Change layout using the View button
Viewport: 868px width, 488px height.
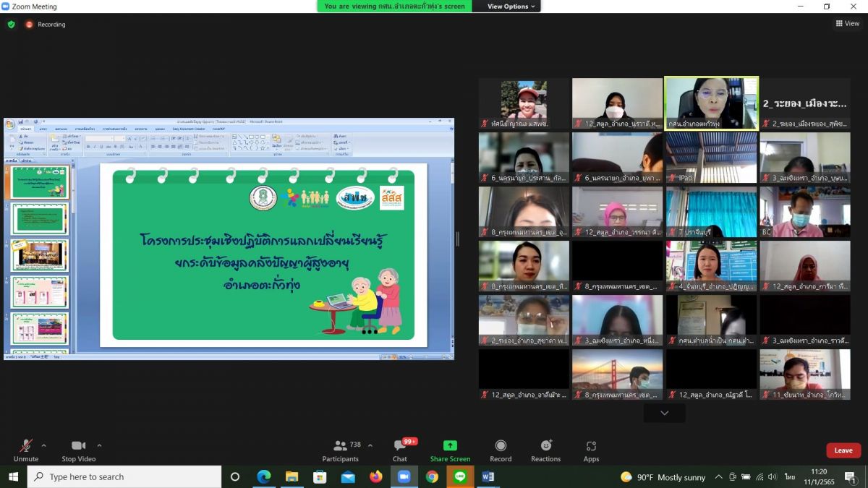848,23
